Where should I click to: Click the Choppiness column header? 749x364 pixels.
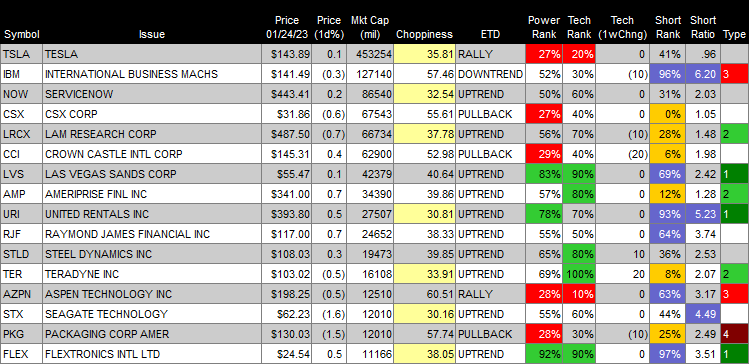pyautogui.click(x=424, y=34)
